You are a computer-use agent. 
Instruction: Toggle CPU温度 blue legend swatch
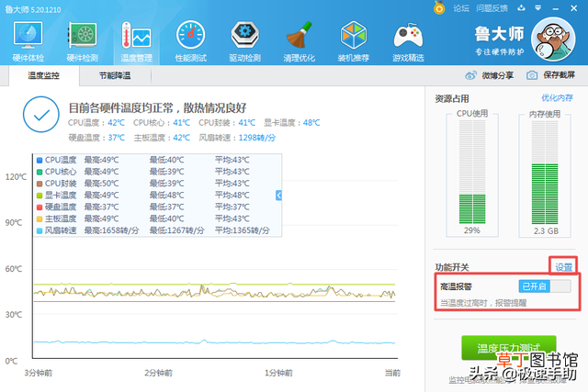pos(40,161)
